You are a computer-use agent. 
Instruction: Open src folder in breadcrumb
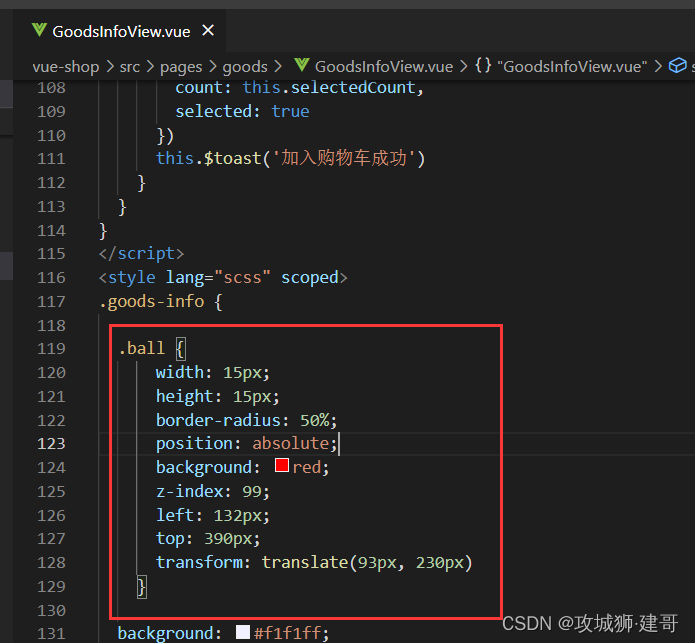(x=129, y=67)
